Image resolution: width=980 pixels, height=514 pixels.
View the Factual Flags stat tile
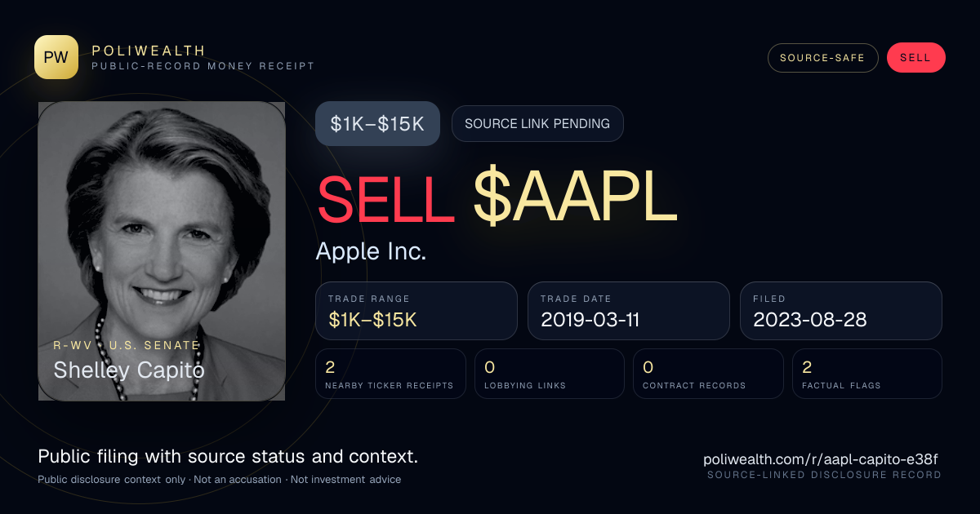[867, 374]
